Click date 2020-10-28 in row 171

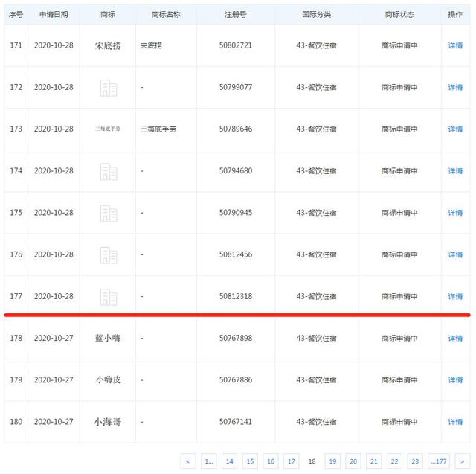point(54,45)
